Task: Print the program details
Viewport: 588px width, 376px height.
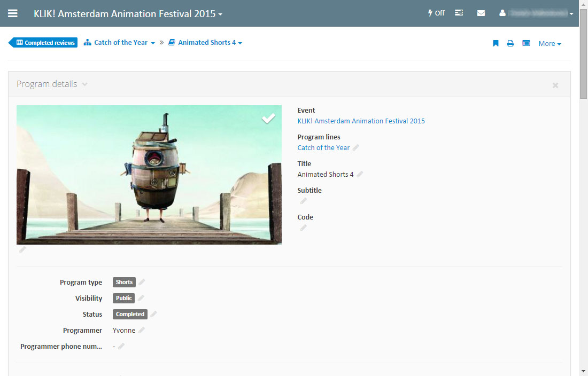Action: pyautogui.click(x=510, y=44)
